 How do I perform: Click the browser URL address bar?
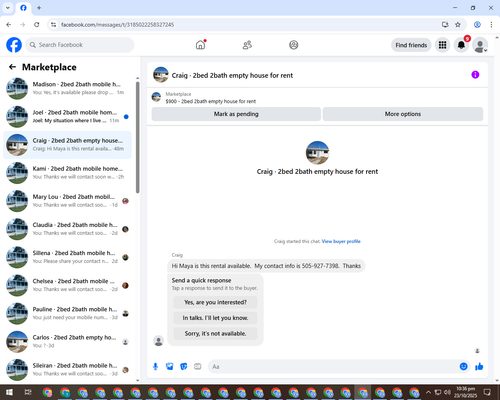tap(247, 24)
